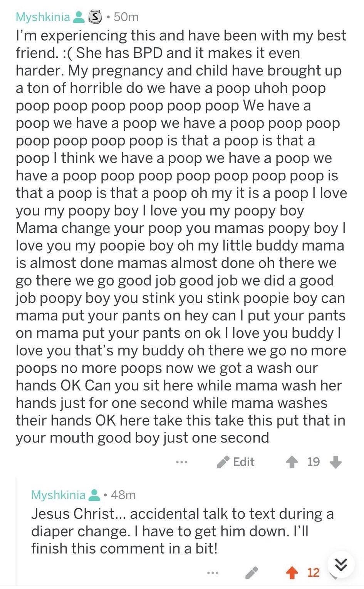
Task: Tap the pencil edit icon on the reply
Action: tap(252, 573)
